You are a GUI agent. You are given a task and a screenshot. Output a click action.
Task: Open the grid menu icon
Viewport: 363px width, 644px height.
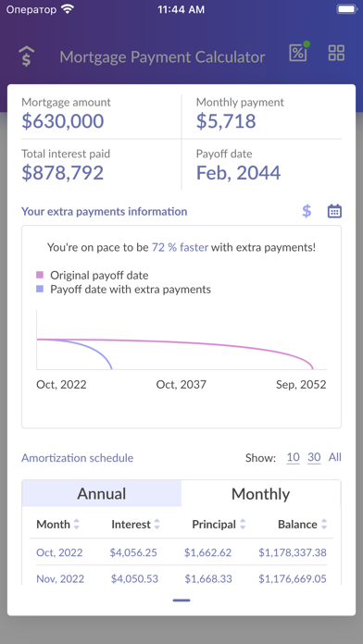[x=336, y=53]
